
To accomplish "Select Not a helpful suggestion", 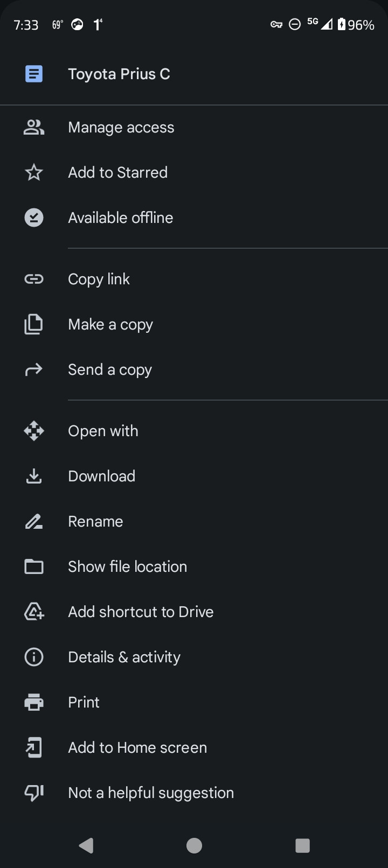I will point(194,793).
